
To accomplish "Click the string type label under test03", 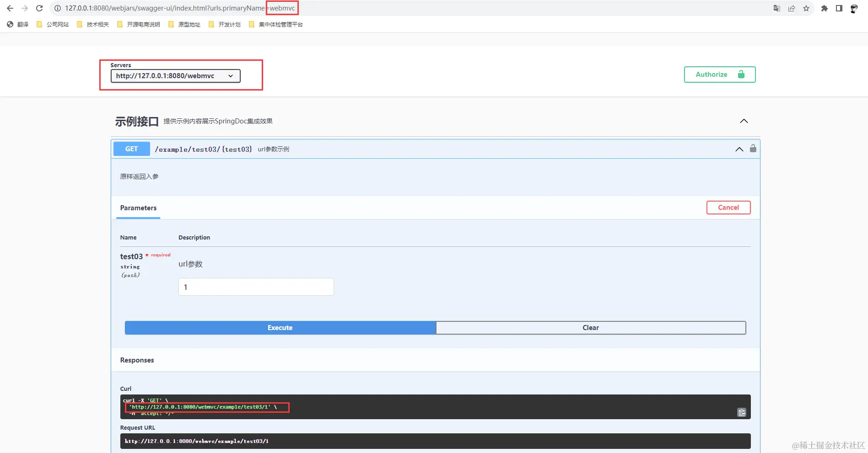I will tap(130, 266).
